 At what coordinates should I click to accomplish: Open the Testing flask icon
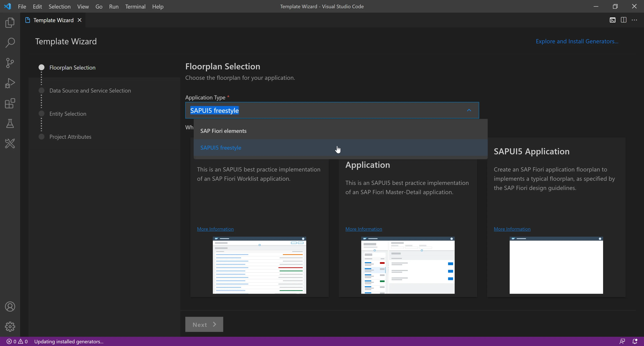coord(10,123)
